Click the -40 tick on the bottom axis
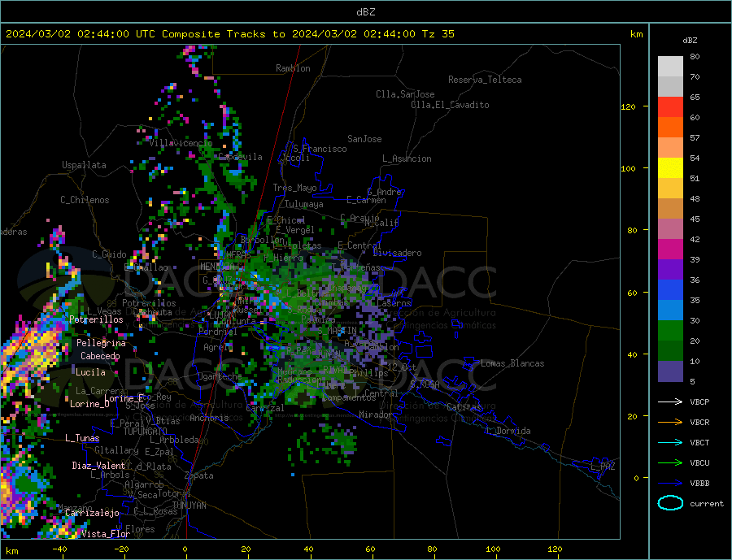Image resolution: width=732 pixels, height=560 pixels. [x=59, y=549]
